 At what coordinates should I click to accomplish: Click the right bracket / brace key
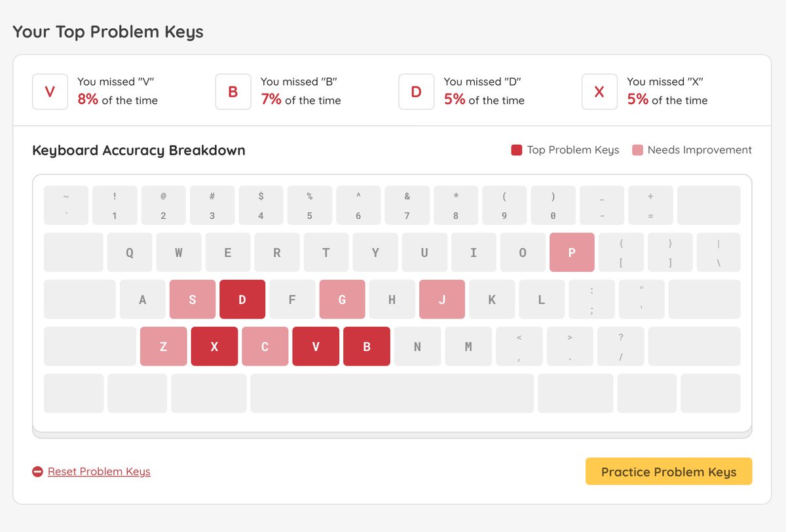pyautogui.click(x=670, y=252)
